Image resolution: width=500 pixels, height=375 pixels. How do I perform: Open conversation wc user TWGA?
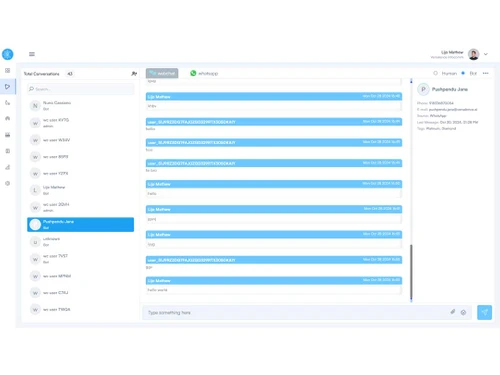81,309
